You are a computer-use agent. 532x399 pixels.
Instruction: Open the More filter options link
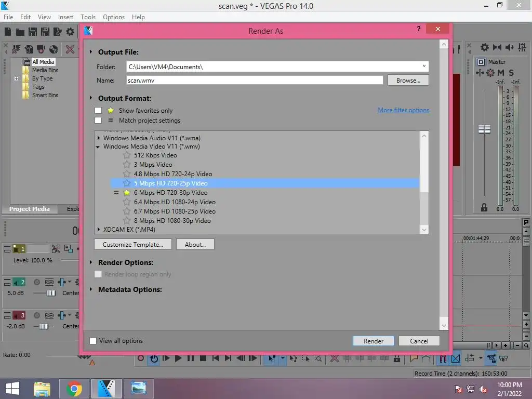403,110
